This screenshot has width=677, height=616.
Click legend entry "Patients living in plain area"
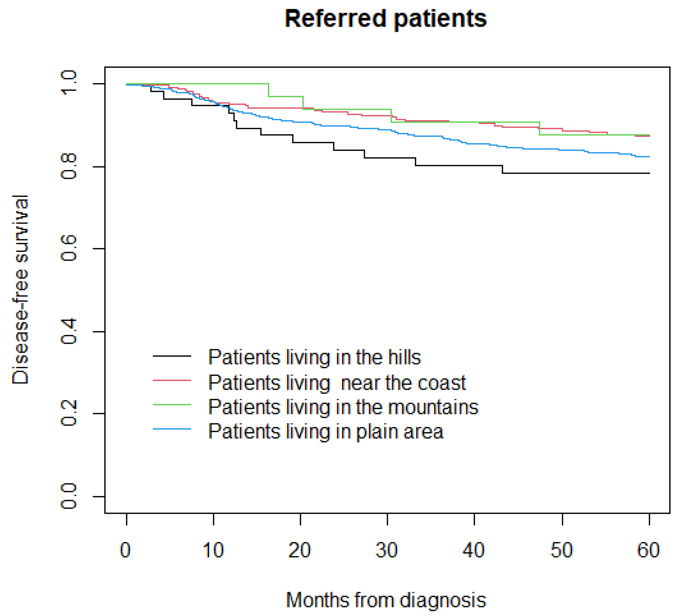point(326,431)
